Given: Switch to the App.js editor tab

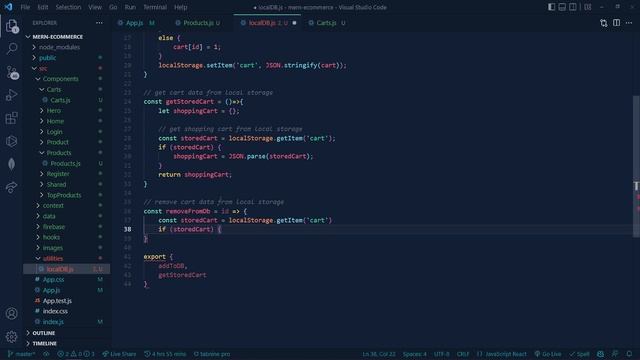Looking at the screenshot, I should [x=136, y=23].
